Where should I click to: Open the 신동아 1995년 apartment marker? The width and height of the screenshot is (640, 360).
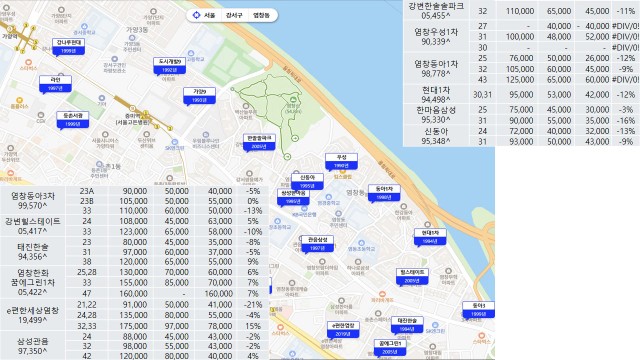click(307, 182)
